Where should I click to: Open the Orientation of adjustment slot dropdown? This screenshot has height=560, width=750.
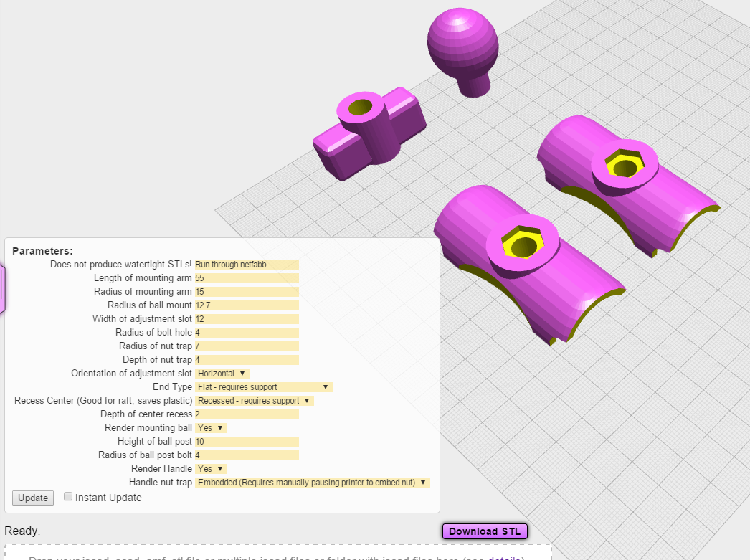pos(222,374)
